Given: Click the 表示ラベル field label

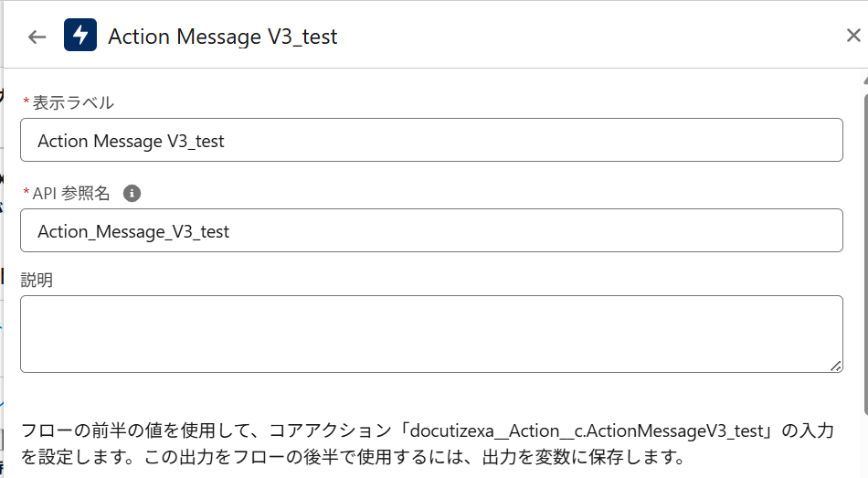Looking at the screenshot, I should [x=73, y=102].
